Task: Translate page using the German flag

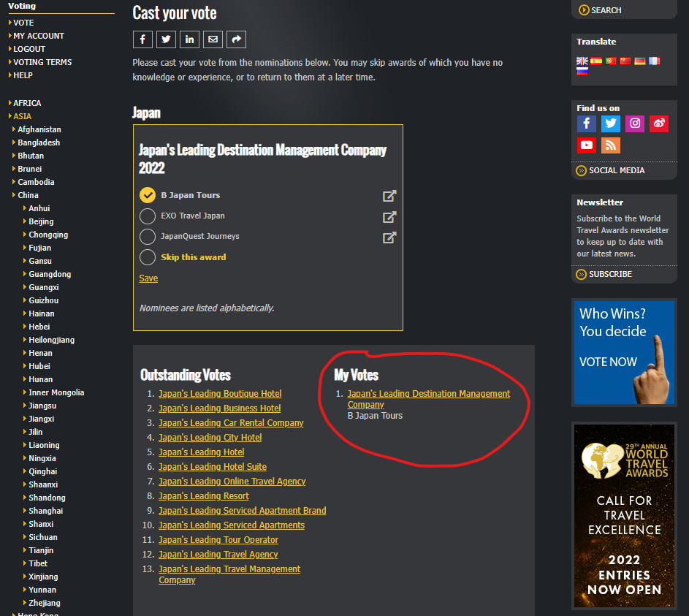Action: [x=640, y=61]
